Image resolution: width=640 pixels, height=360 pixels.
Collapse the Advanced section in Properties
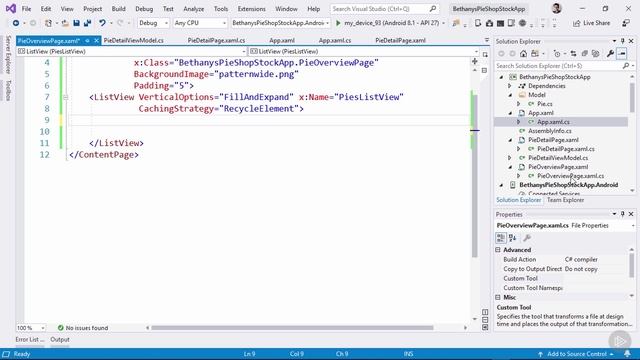(x=498, y=250)
